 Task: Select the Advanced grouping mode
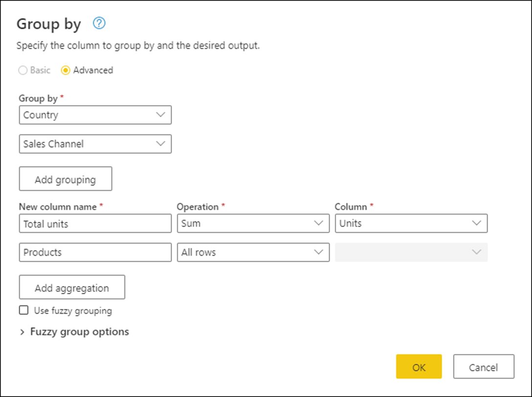coord(66,70)
